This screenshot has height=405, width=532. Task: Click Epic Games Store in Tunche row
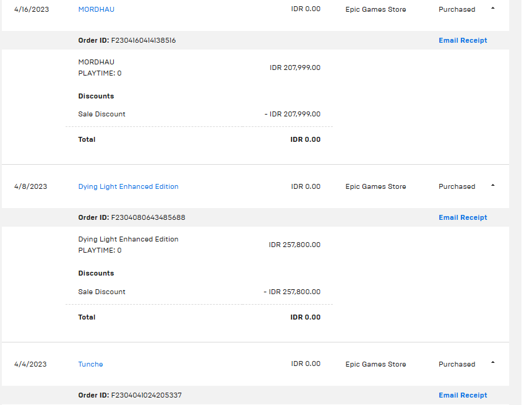point(375,364)
